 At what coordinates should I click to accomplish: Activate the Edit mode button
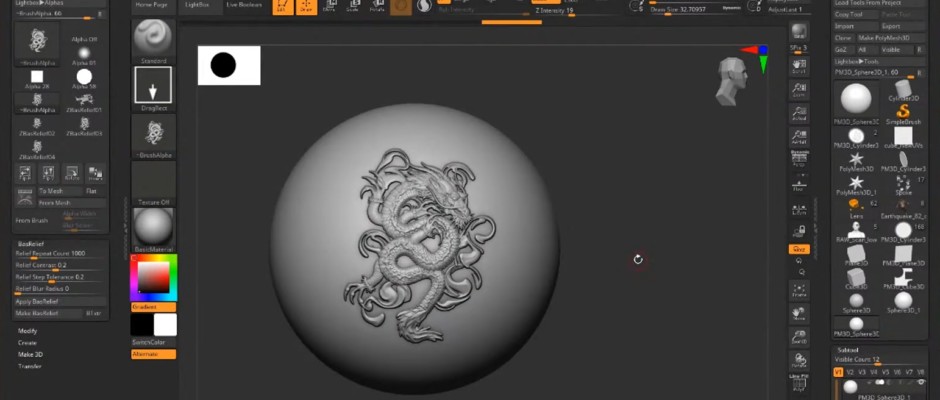click(x=283, y=7)
